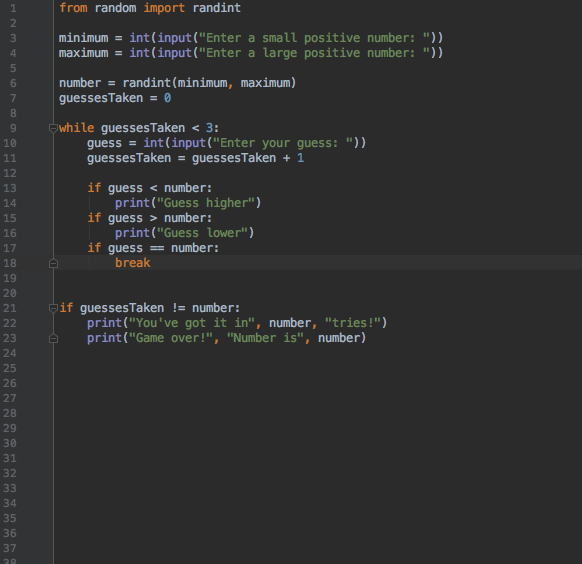The image size is (582, 564).
Task: Click the "Game over!" string on line 23
Action: tap(171, 338)
